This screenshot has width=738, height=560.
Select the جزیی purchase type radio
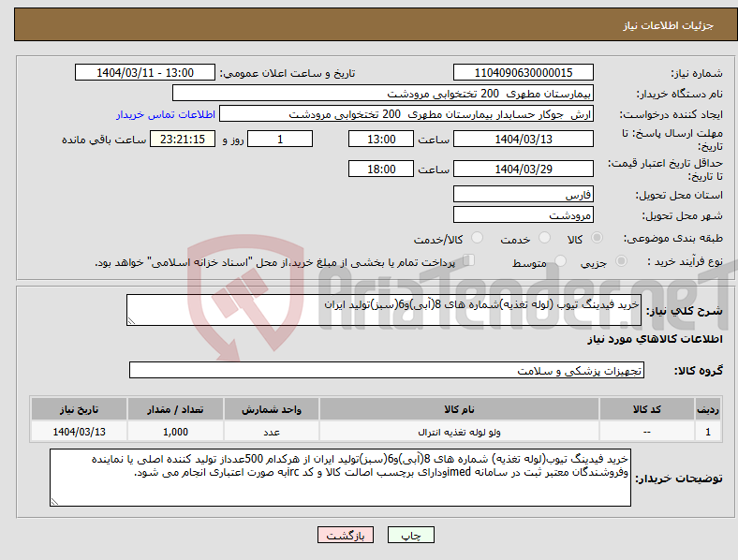(x=621, y=260)
